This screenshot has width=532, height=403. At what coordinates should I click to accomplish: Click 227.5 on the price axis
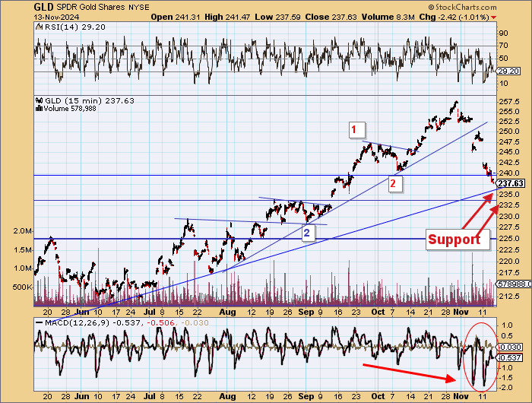509,227
